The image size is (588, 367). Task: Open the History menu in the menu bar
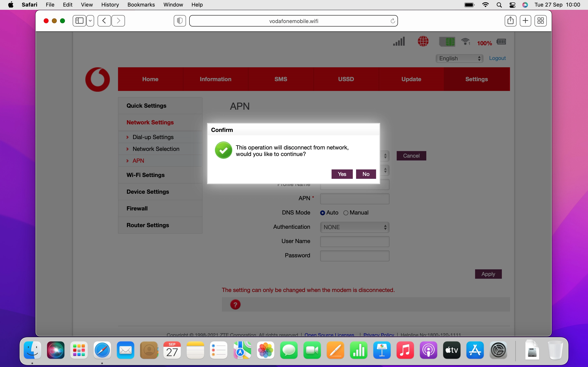click(x=110, y=5)
